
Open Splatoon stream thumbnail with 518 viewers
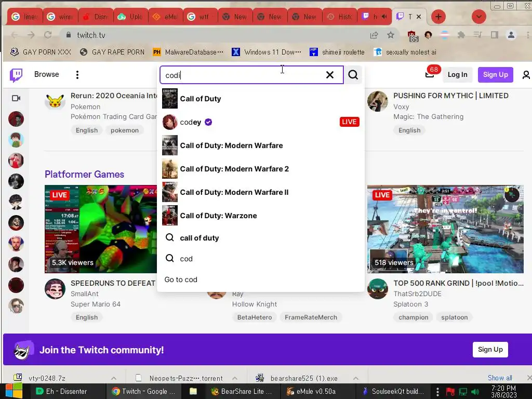(x=445, y=229)
